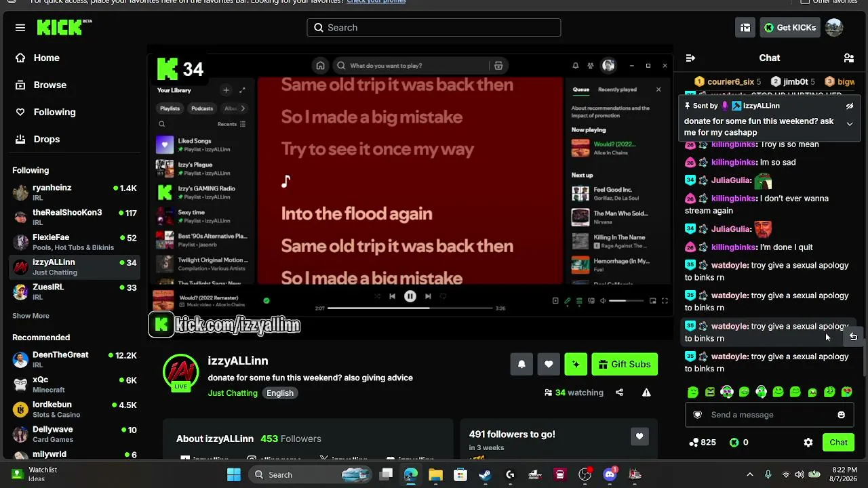Click the channel points 825 balance
868x488 pixels.
coord(703,443)
